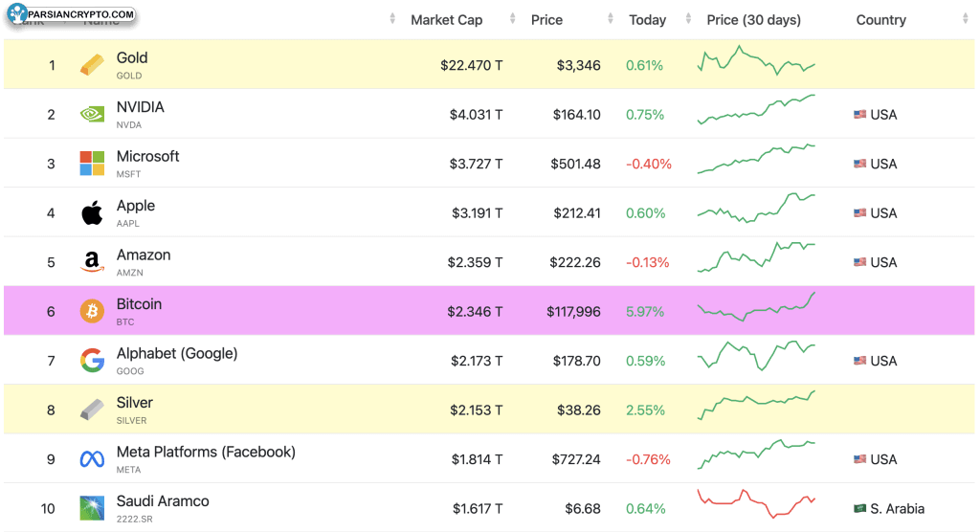Click Silver change 2.55%
Viewport: 980px width, 532px height.
point(645,410)
